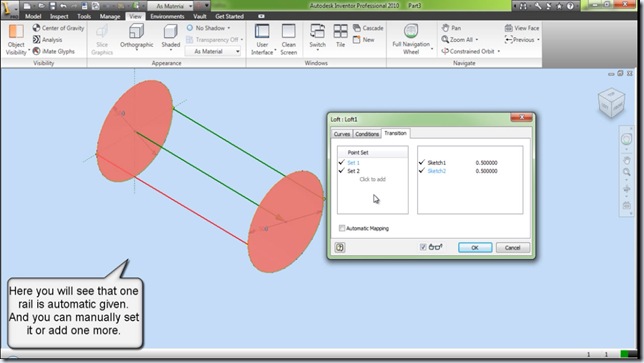Image resolution: width=644 pixels, height=363 pixels.
Task: Open the Analysis tool
Action: coord(47,39)
